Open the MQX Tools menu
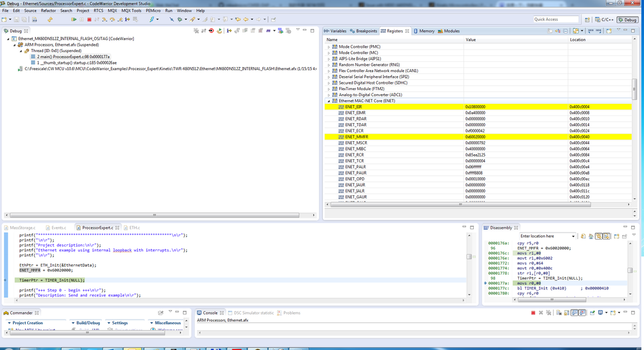This screenshot has width=644, height=350. coord(131,11)
